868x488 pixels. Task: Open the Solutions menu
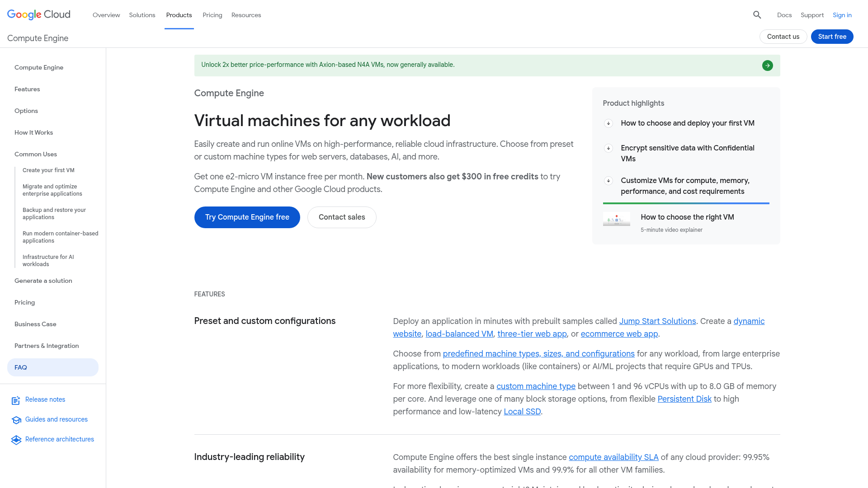pyautogui.click(x=142, y=15)
